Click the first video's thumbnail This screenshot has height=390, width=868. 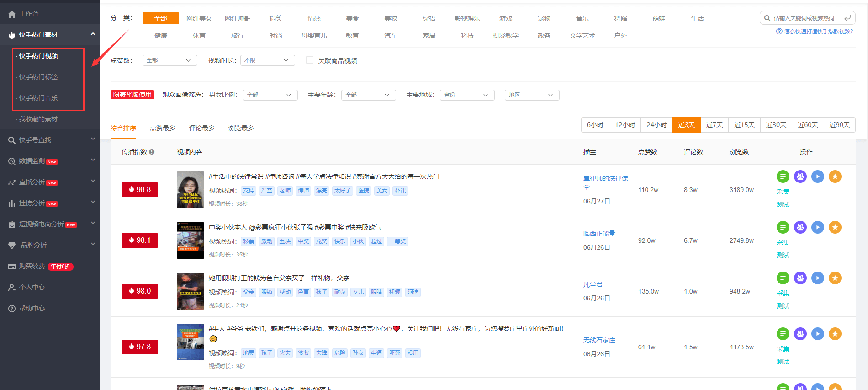(x=190, y=190)
